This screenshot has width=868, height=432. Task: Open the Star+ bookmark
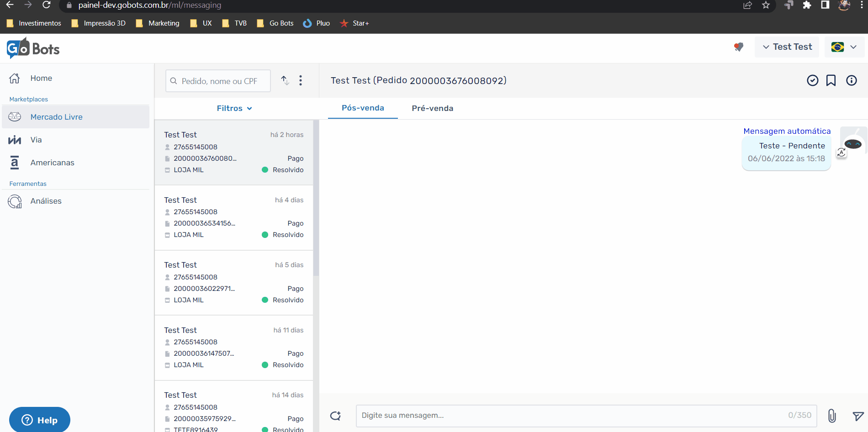pyautogui.click(x=354, y=23)
